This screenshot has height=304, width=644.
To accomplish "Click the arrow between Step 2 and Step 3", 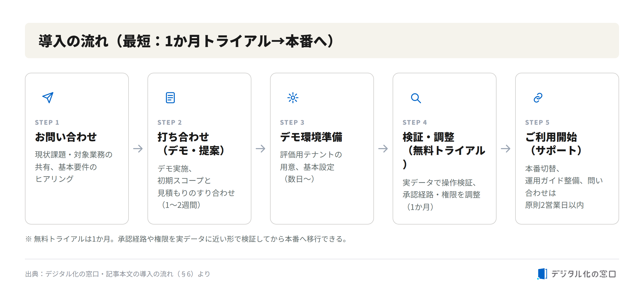I will (x=260, y=149).
